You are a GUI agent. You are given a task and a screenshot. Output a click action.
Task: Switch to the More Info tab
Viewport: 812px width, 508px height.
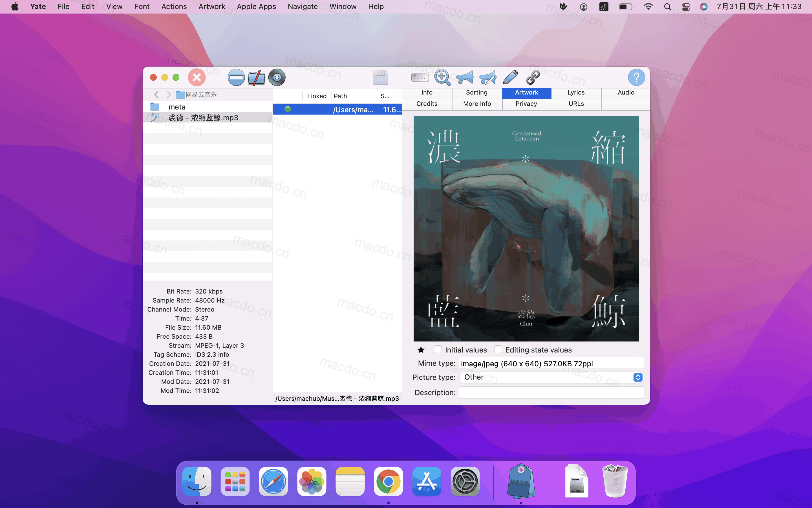(x=477, y=104)
